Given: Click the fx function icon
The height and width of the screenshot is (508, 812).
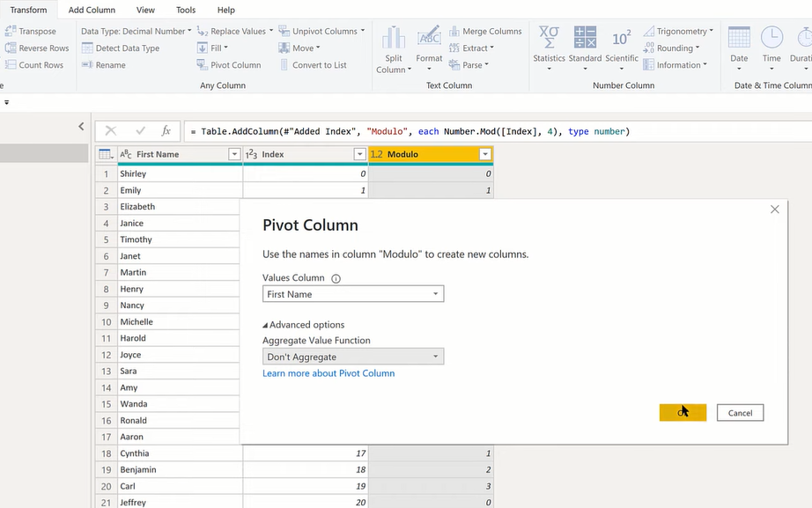Looking at the screenshot, I should point(166,131).
